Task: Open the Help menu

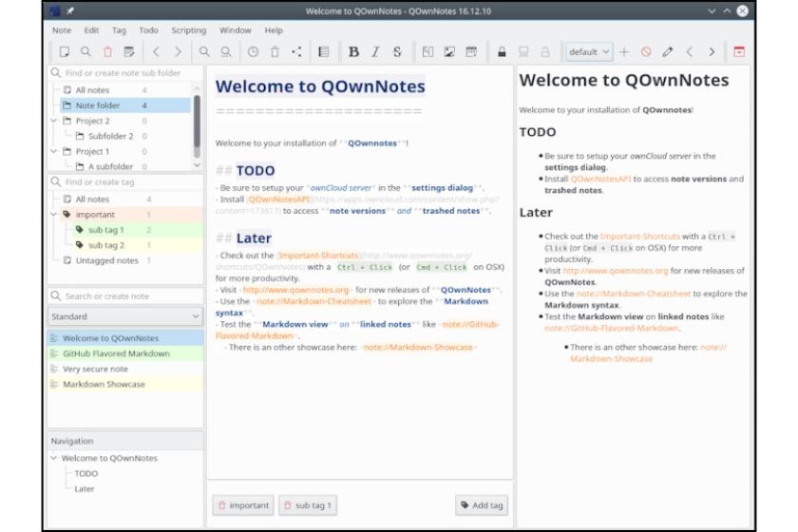Action: [x=274, y=30]
